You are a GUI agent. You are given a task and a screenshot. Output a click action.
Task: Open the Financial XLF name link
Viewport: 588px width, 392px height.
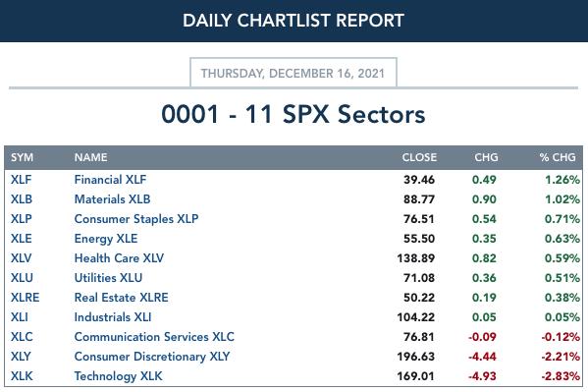click(110, 180)
